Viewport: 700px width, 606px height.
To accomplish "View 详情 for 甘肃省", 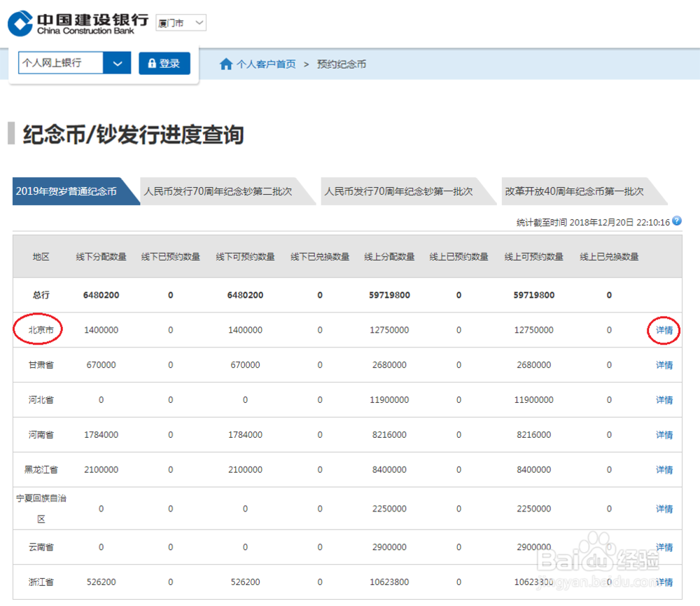I will pyautogui.click(x=663, y=364).
